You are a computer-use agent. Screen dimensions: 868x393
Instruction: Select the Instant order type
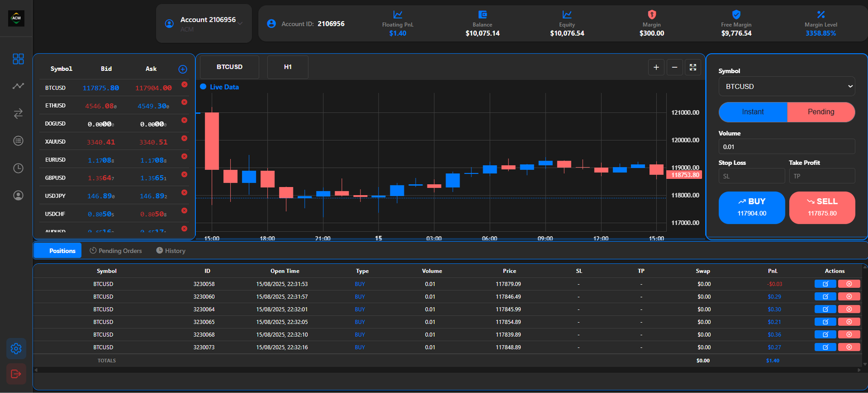click(752, 112)
